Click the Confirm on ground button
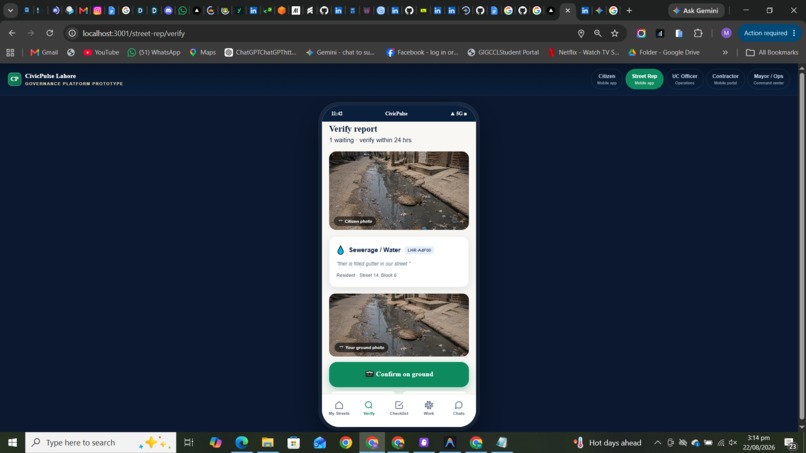The height and width of the screenshot is (453, 806). tap(399, 374)
